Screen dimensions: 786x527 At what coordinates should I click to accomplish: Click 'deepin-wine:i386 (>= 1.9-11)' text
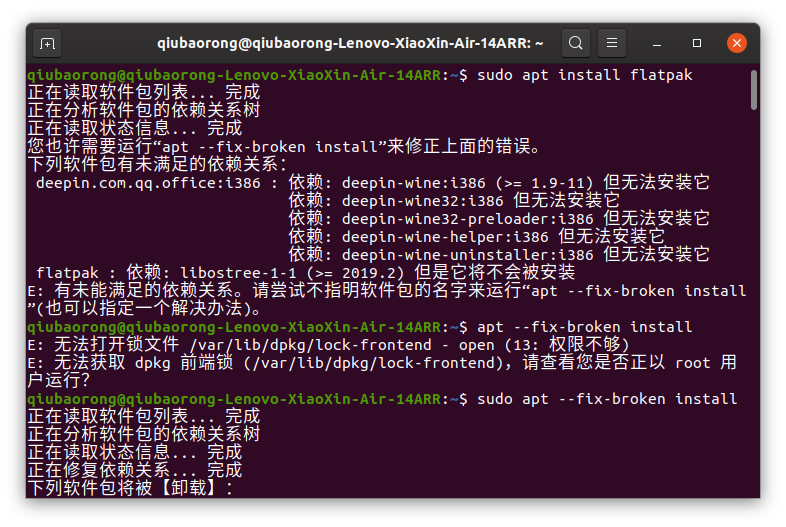coord(468,183)
